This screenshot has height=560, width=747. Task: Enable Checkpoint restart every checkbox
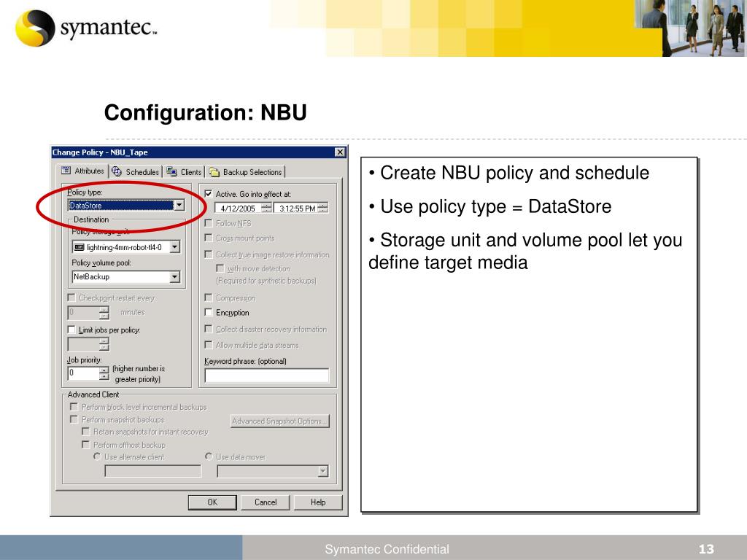[x=71, y=297]
